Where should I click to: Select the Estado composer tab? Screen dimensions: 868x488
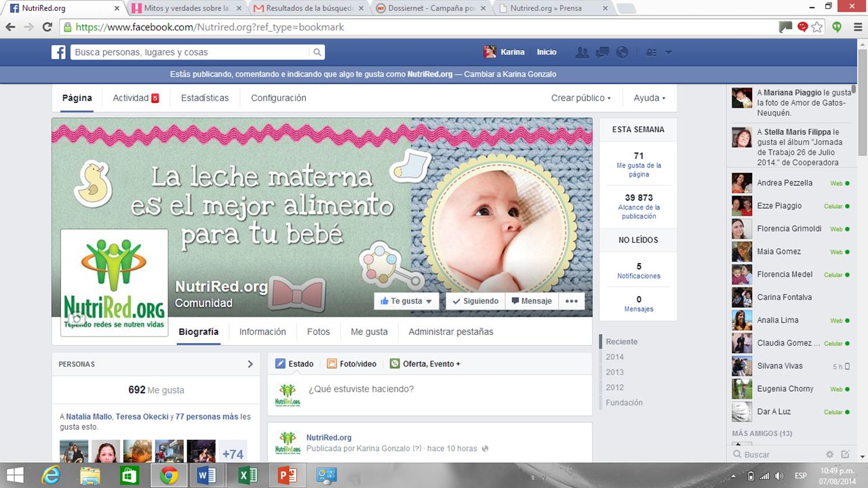(294, 364)
